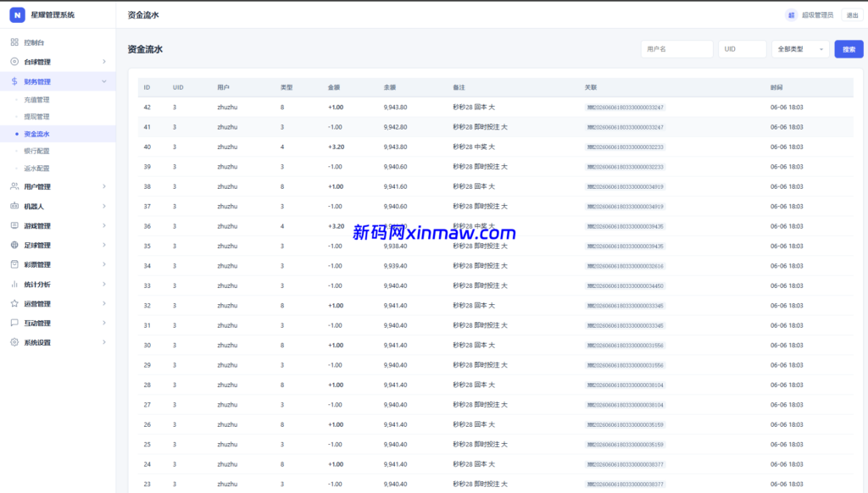Click username zhuzhu in row ID 38

click(227, 186)
